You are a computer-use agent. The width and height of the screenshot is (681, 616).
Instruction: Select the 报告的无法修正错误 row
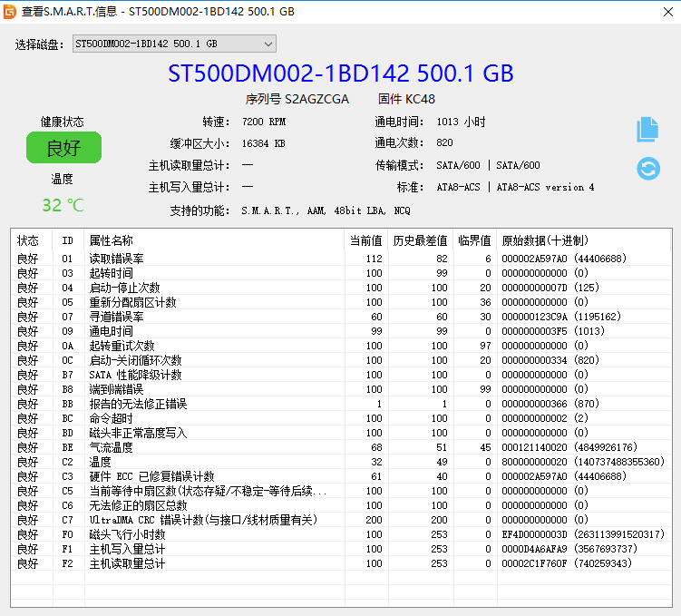click(x=341, y=404)
